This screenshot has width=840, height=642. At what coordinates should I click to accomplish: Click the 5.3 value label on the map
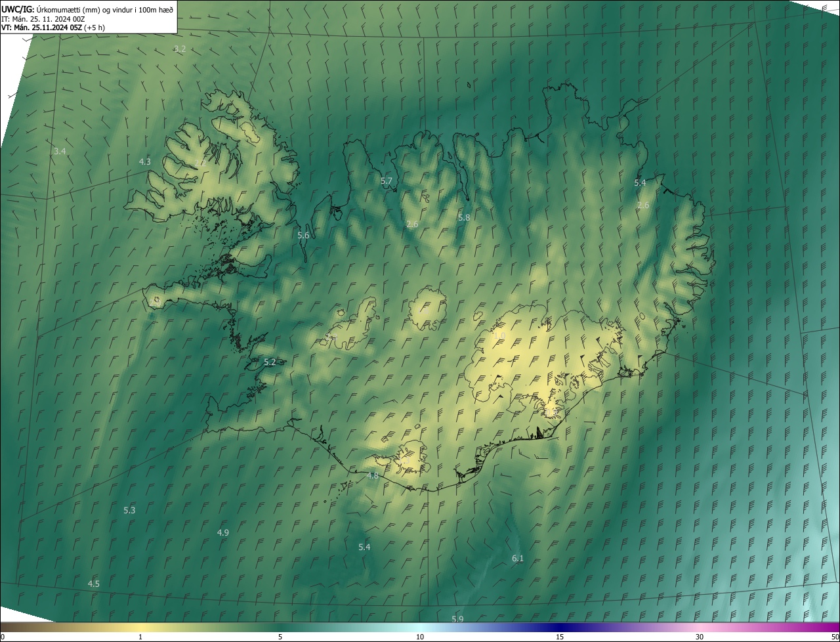(x=129, y=510)
